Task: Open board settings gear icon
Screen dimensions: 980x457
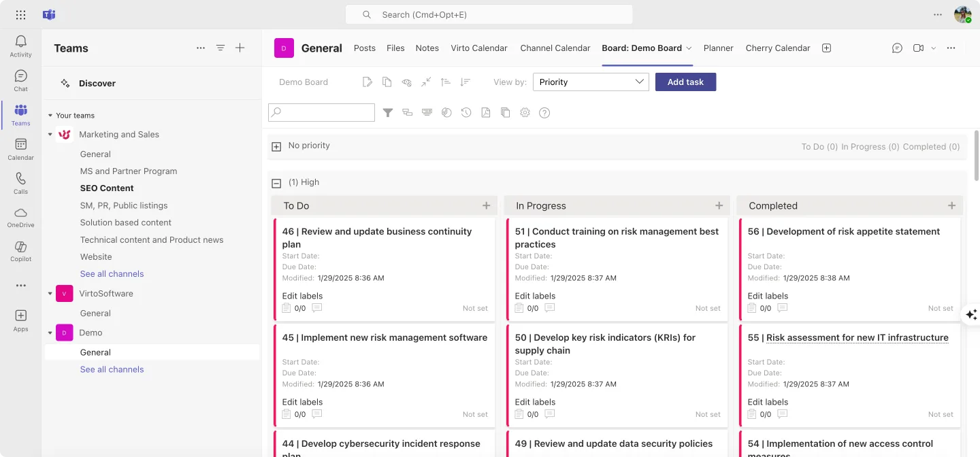Action: pyautogui.click(x=525, y=112)
